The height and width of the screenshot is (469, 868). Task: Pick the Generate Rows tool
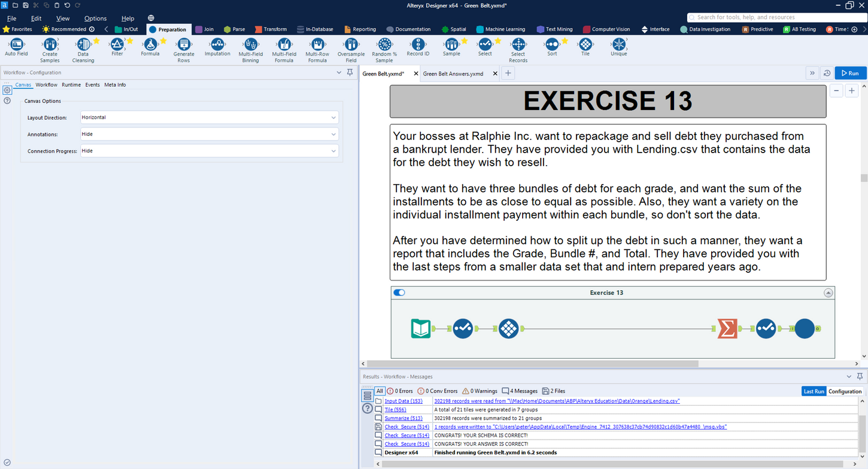pyautogui.click(x=184, y=50)
